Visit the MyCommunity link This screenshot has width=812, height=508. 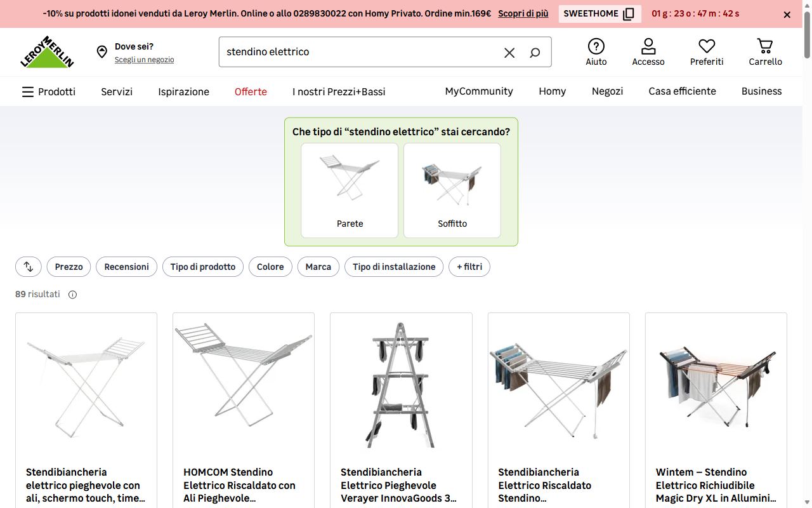[x=479, y=91]
